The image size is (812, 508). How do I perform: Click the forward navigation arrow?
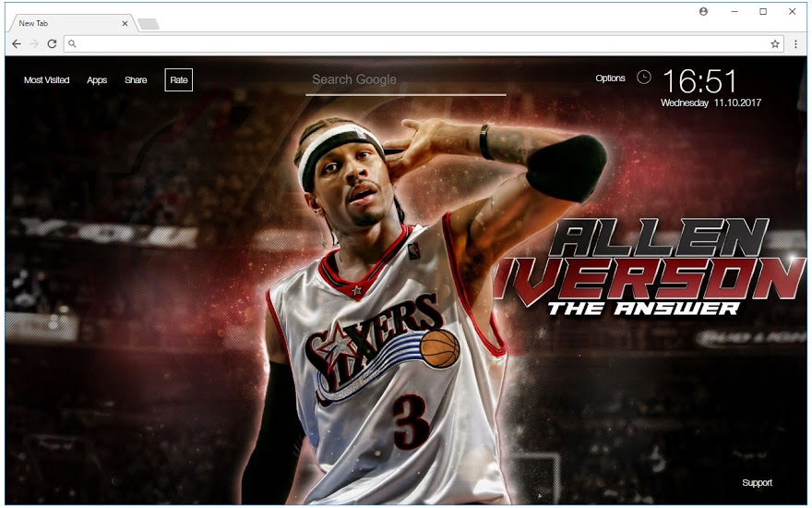point(34,43)
